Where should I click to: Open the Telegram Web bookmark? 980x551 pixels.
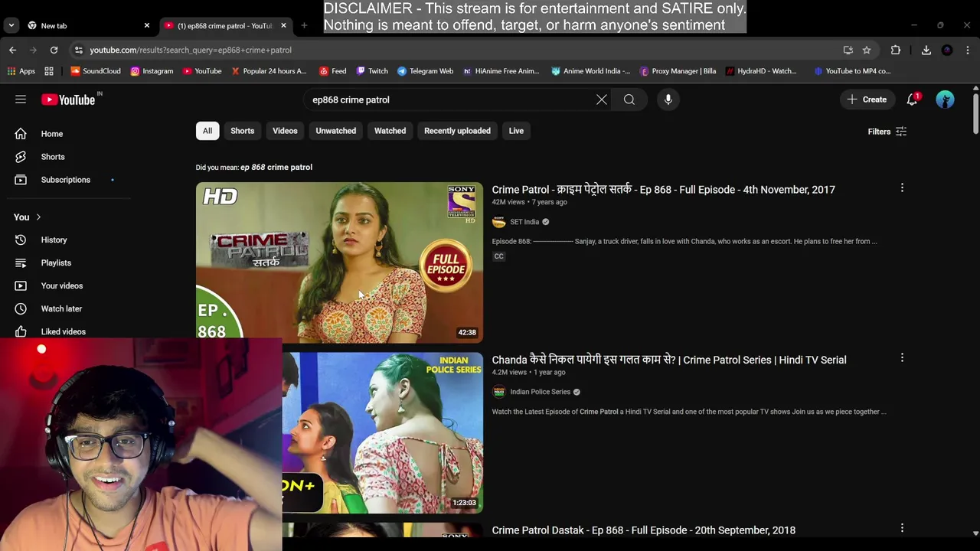coord(425,71)
